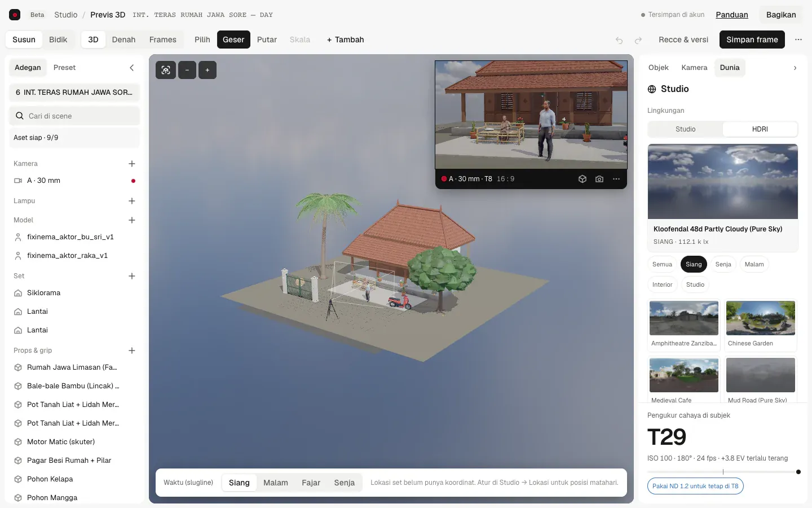Open the Objek tab
Viewport: 812px width, 508px height.
[x=658, y=68]
